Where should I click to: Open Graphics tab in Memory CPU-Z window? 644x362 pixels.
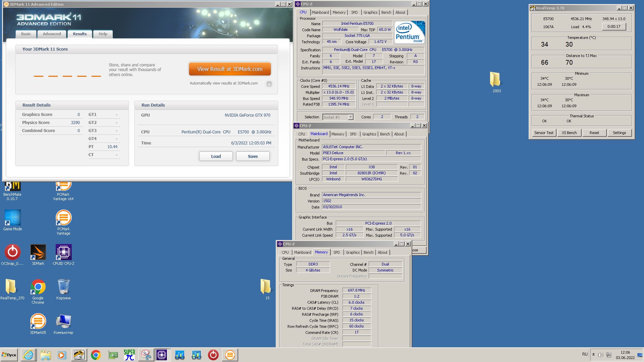click(x=353, y=252)
